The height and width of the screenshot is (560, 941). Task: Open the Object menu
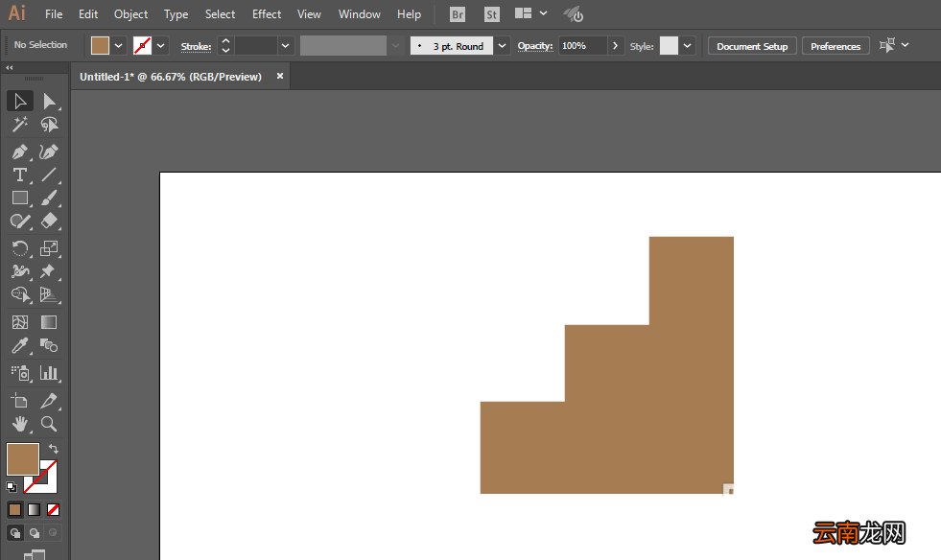click(x=130, y=13)
